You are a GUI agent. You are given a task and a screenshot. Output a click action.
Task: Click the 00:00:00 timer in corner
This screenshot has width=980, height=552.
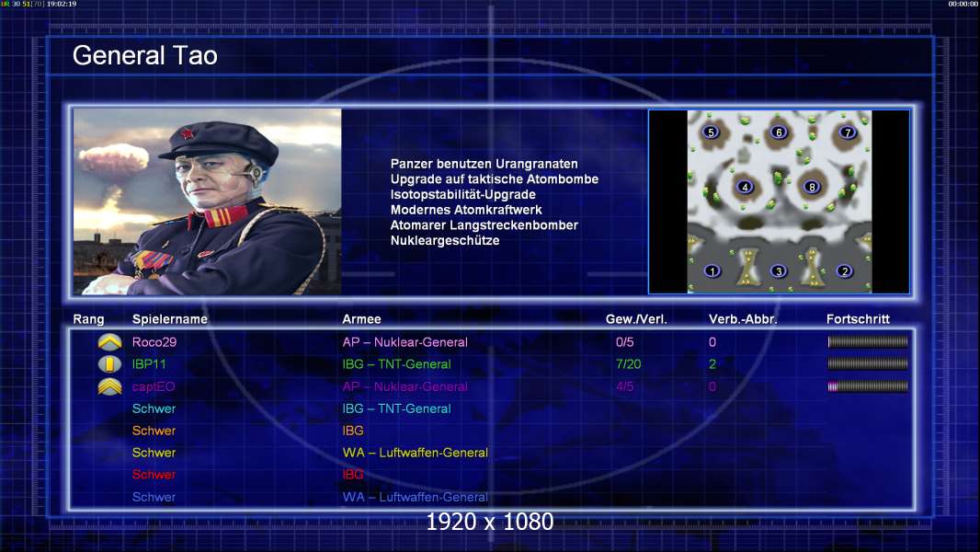pyautogui.click(x=963, y=4)
